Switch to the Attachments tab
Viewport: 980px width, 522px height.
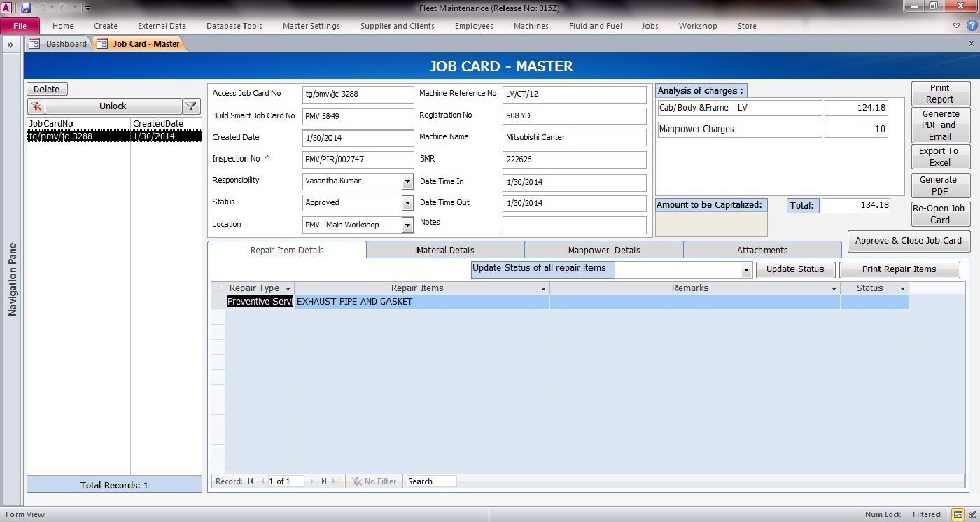[762, 250]
